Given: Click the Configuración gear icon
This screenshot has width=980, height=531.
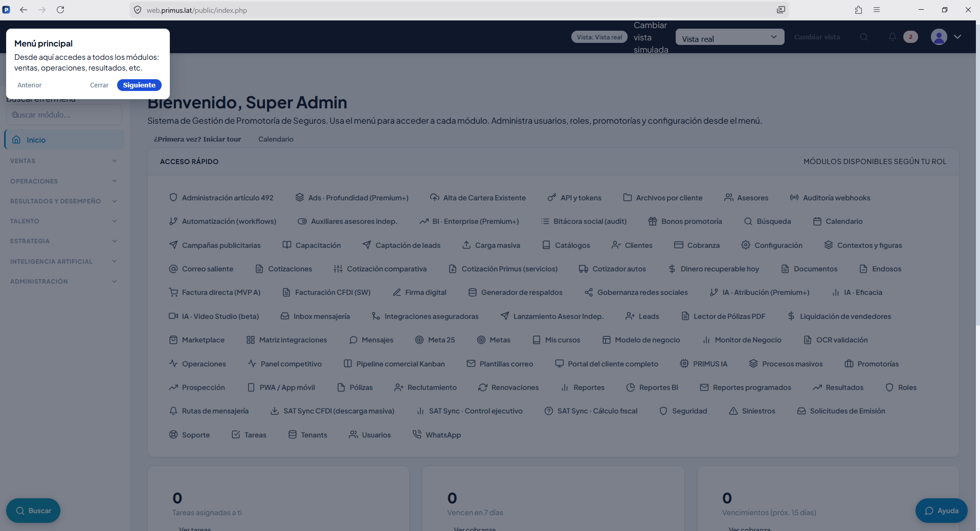Looking at the screenshot, I should [746, 245].
